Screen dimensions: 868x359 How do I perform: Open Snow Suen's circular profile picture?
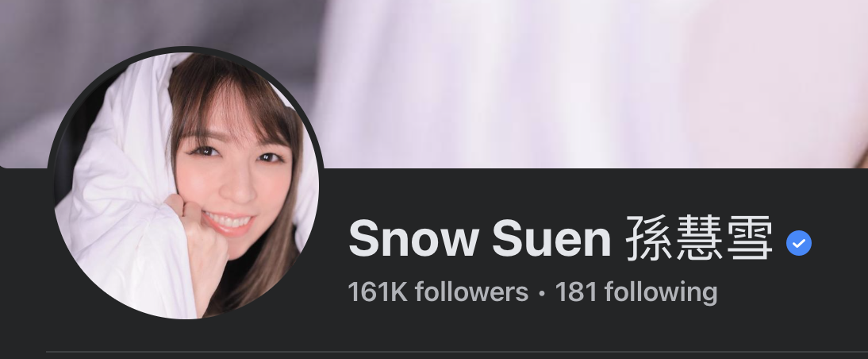pyautogui.click(x=186, y=185)
